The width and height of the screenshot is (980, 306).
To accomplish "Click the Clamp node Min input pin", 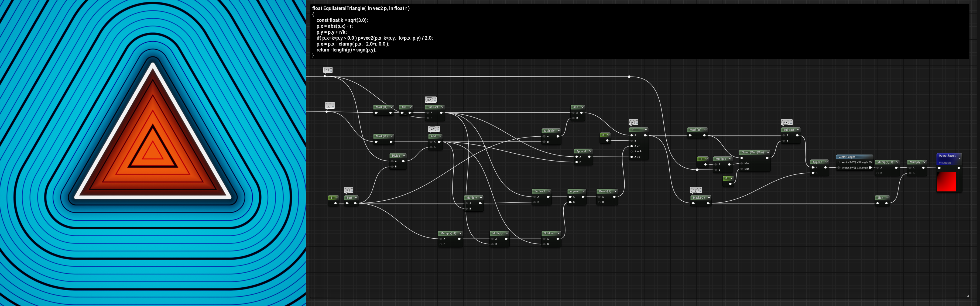I will (x=742, y=163).
